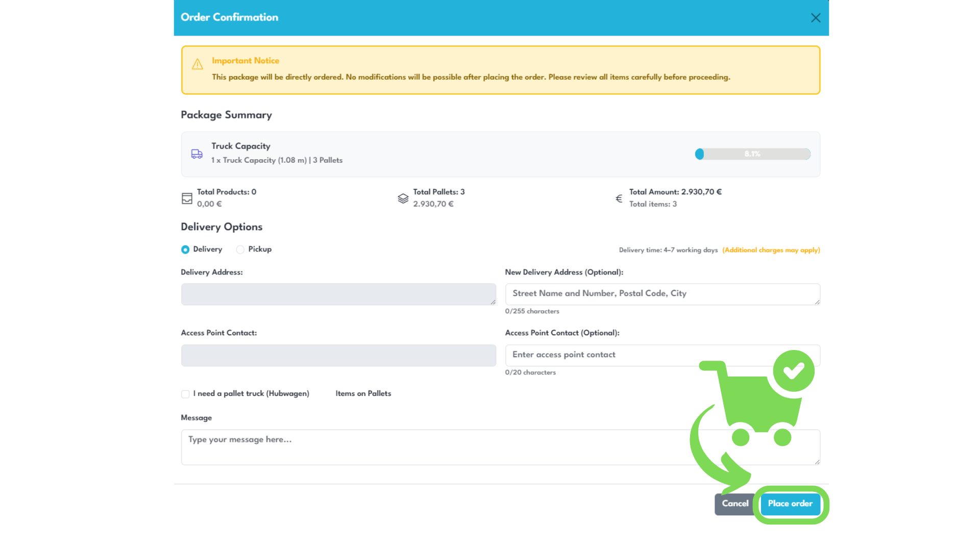Select the Pickup radio option
This screenshot has height=551, width=980.
click(x=240, y=249)
